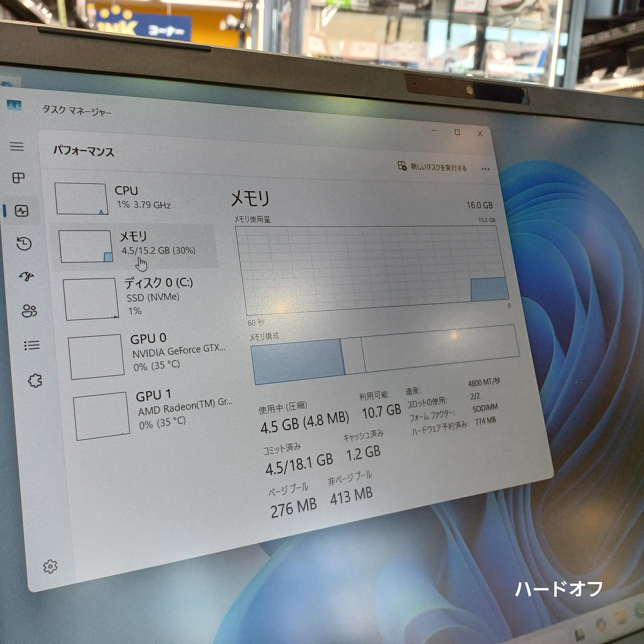Viewport: 644px width, 644px height.
Task: Switch to the Users page icon
Action: point(29,311)
